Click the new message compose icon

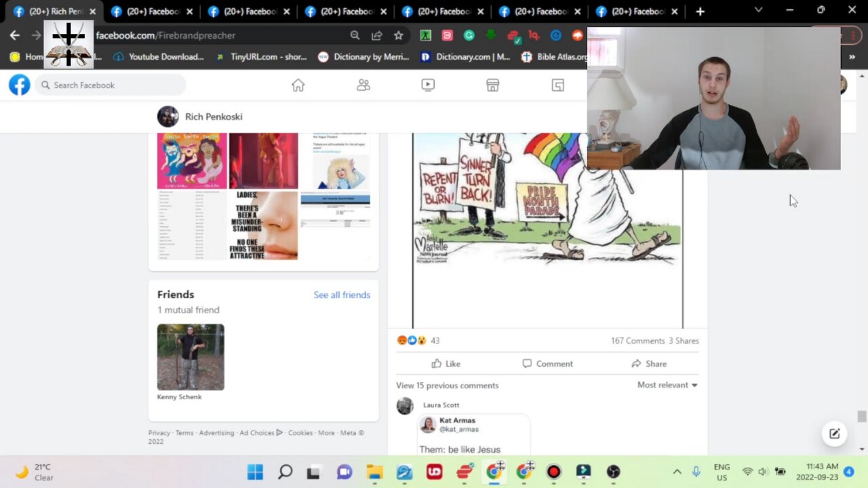coord(835,434)
